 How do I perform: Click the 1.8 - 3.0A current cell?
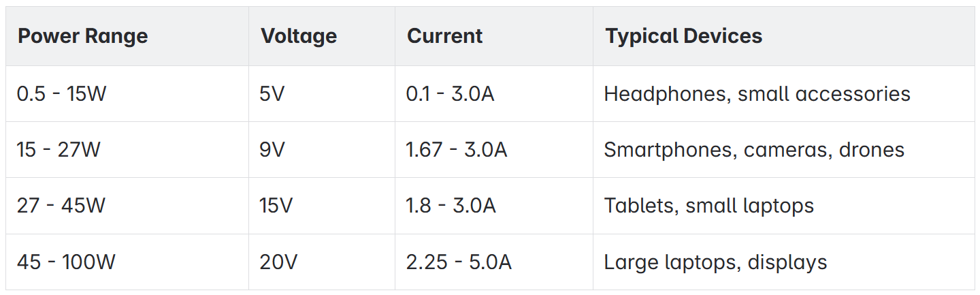point(451,206)
